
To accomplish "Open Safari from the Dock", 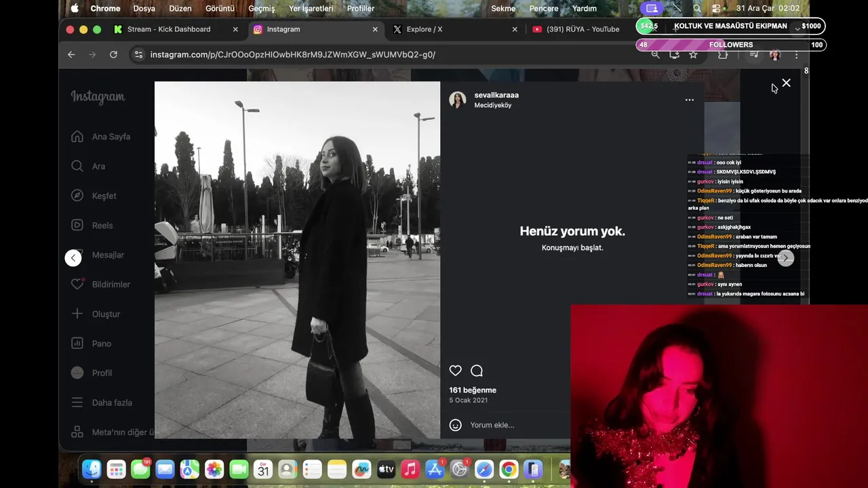I will pos(484,469).
